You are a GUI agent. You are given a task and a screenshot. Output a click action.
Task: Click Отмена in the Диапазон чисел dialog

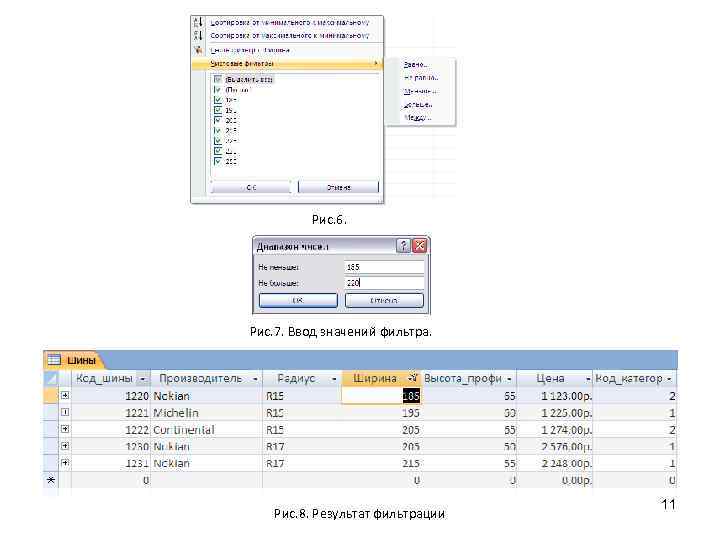click(384, 300)
